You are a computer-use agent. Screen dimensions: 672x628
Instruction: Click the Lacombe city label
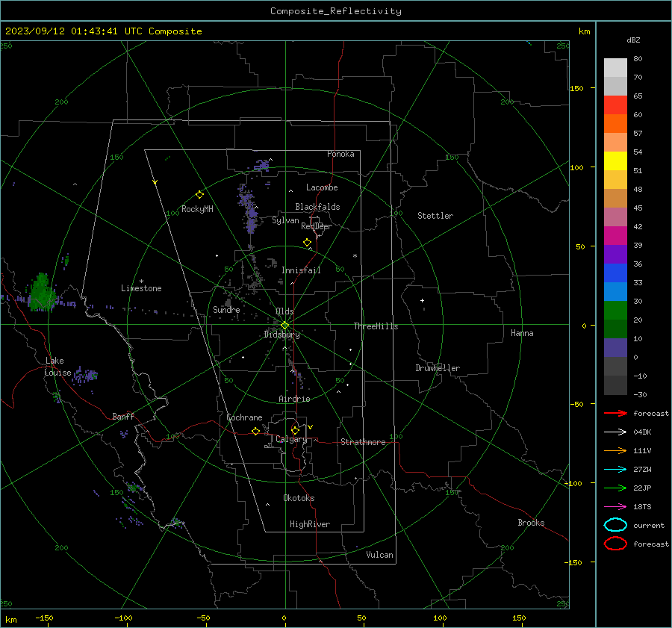322,187
